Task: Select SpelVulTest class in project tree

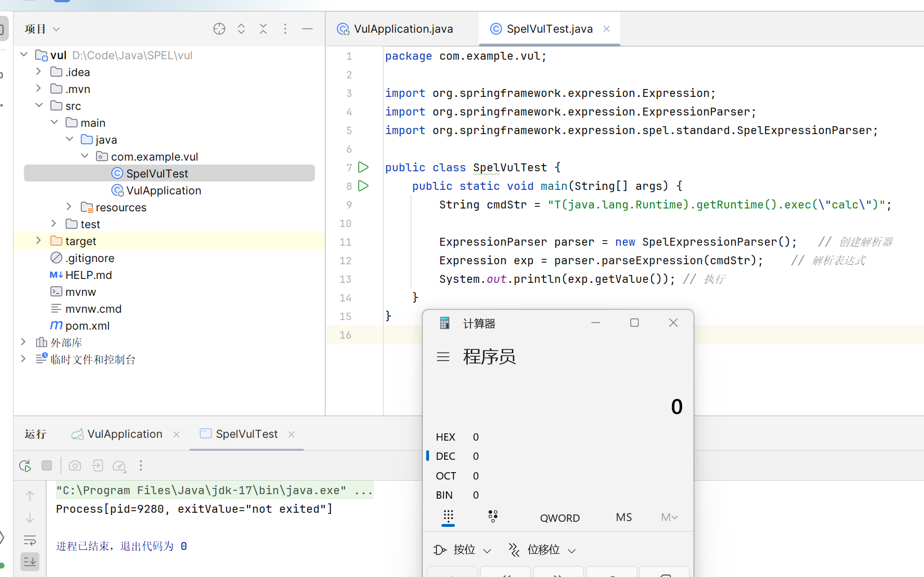Action: 169,173
